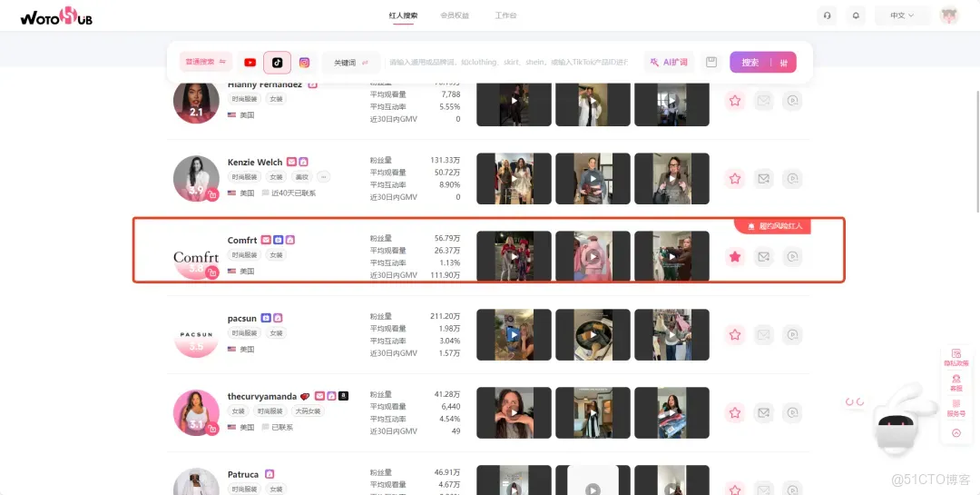Play pacsun's second video thumbnail
Viewport: 980px width, 495px height.
pyautogui.click(x=593, y=335)
